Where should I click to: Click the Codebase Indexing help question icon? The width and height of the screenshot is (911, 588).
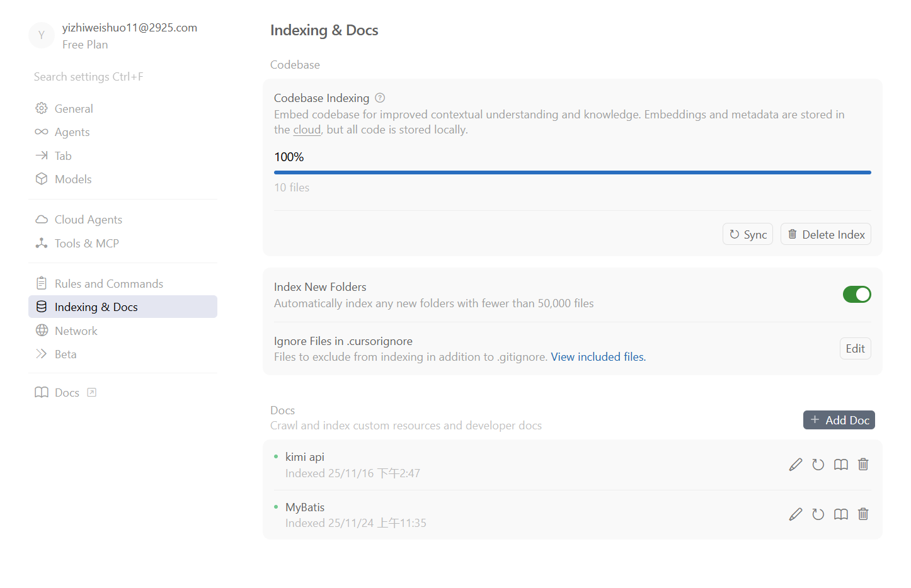click(380, 98)
